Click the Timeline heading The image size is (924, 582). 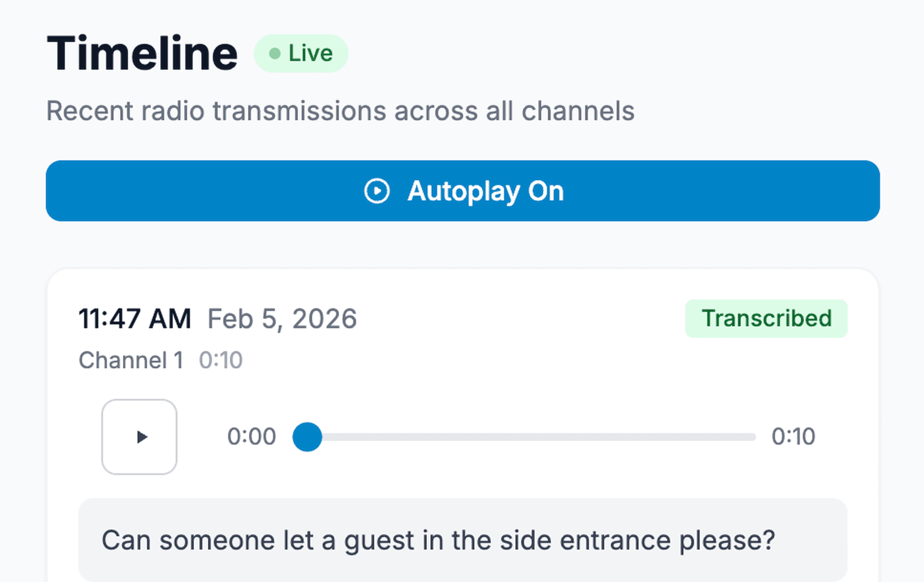(142, 53)
